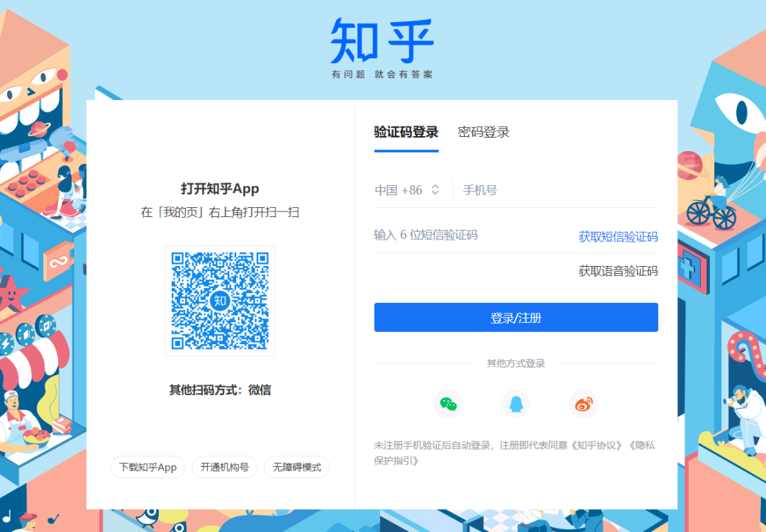Click the Weibo login icon
Screen dimensions: 766x532
(583, 404)
